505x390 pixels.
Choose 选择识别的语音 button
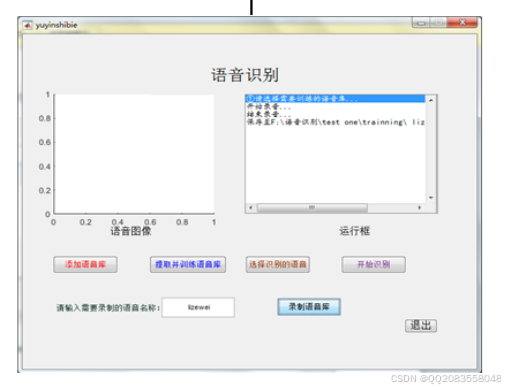(x=278, y=264)
